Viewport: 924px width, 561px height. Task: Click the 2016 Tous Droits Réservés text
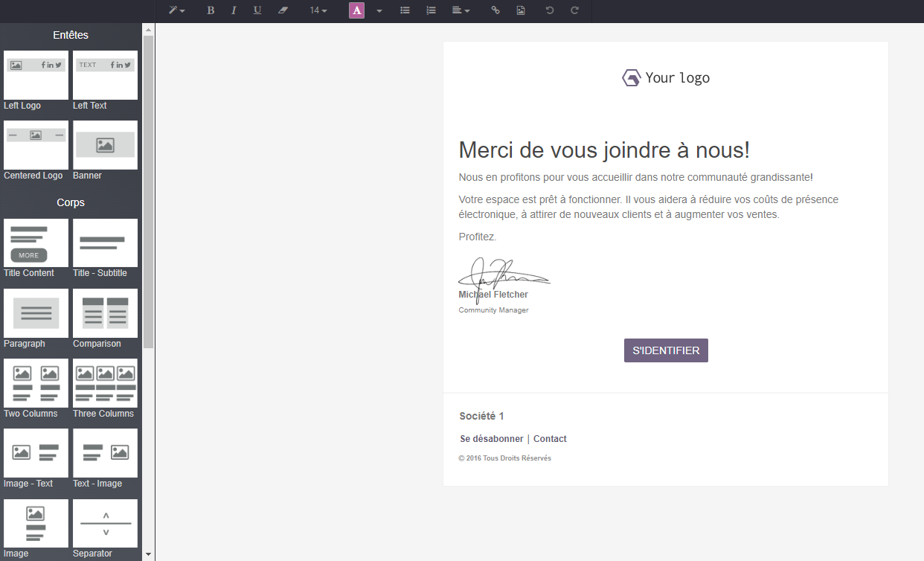click(x=505, y=458)
